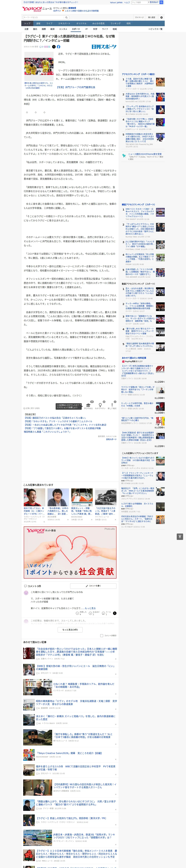Click the blue search magnifier button at top right
Screen dimensions: 186x868
161,2
